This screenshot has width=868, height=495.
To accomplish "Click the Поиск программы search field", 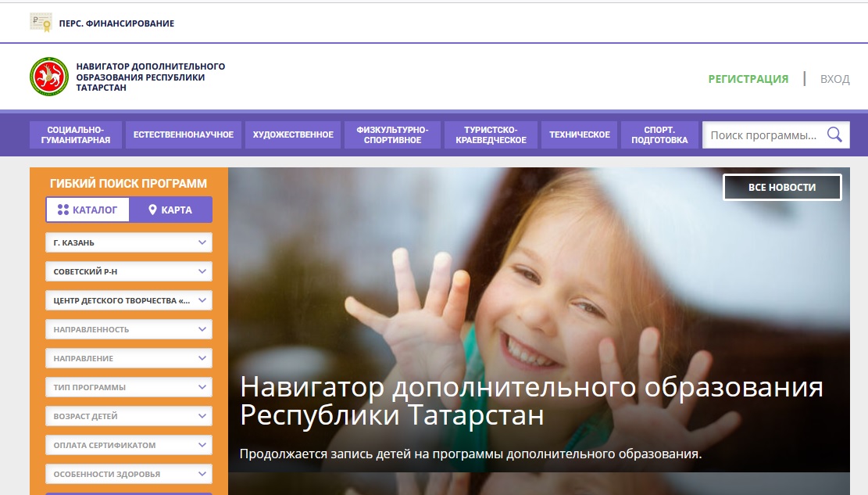I will 763,135.
